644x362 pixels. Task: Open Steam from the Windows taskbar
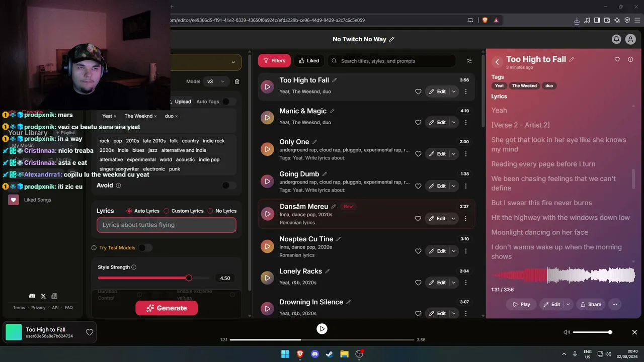pos(330,354)
